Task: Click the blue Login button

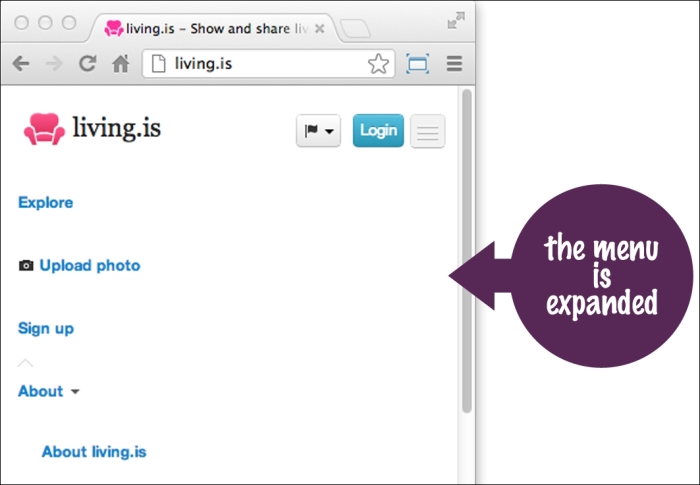Action: (x=378, y=130)
